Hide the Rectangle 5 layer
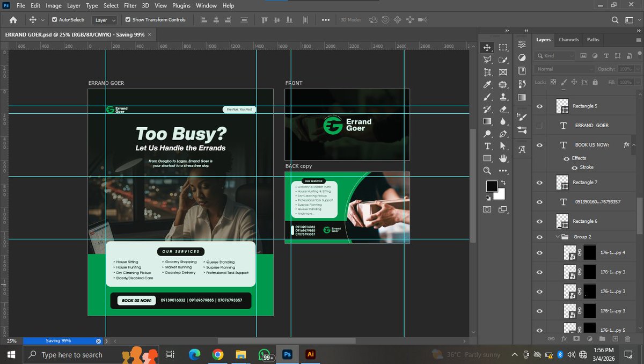This screenshot has width=644, height=364. pyautogui.click(x=540, y=106)
